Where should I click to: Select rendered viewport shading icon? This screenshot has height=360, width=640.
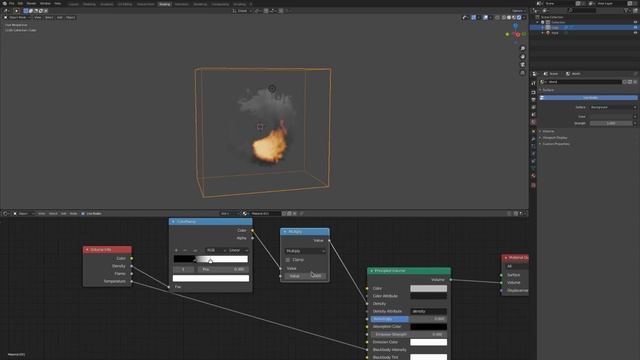click(519, 18)
